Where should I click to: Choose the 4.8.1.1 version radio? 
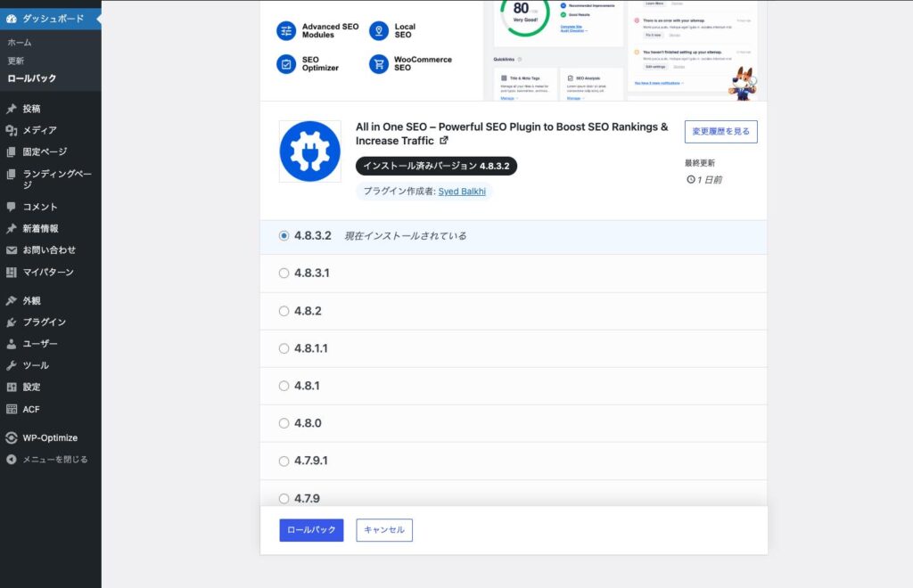284,348
